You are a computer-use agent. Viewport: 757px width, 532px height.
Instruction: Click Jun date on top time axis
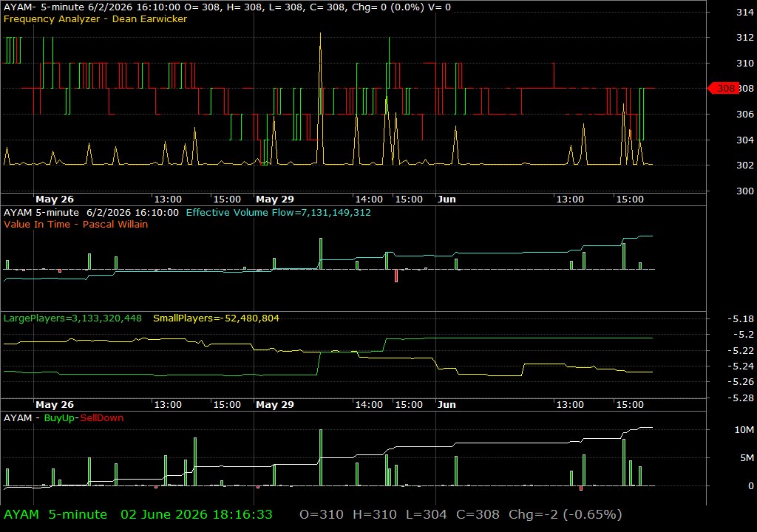pyautogui.click(x=447, y=199)
